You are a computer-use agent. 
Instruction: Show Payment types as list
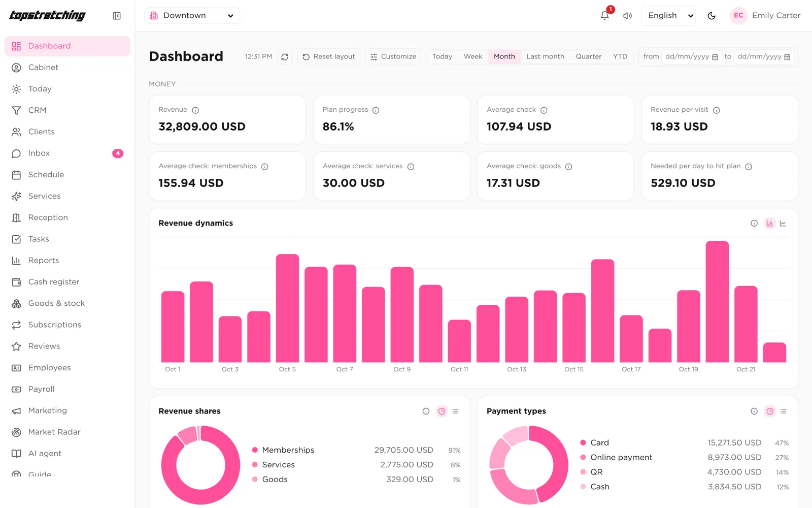click(783, 411)
